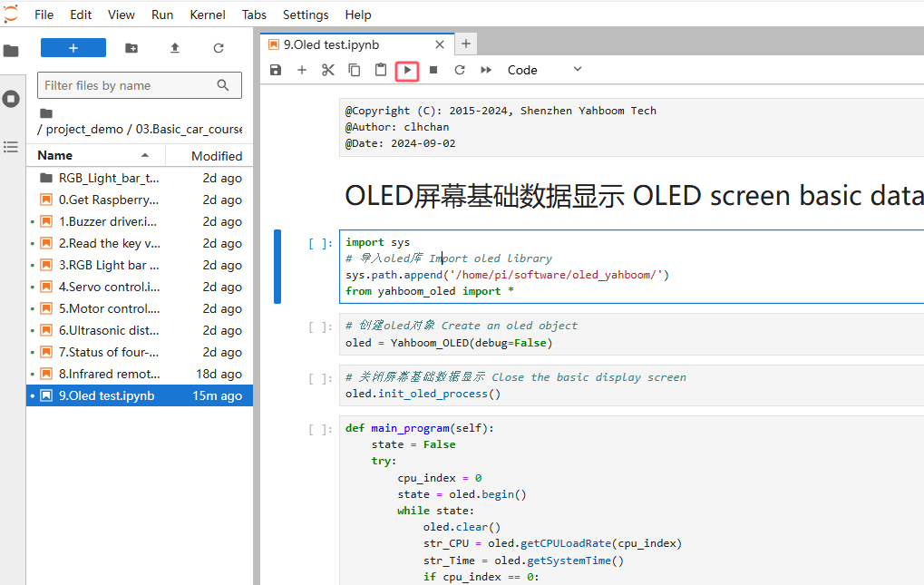Select 7.Status of four-... notebook
924x585 pixels.
tap(140, 352)
